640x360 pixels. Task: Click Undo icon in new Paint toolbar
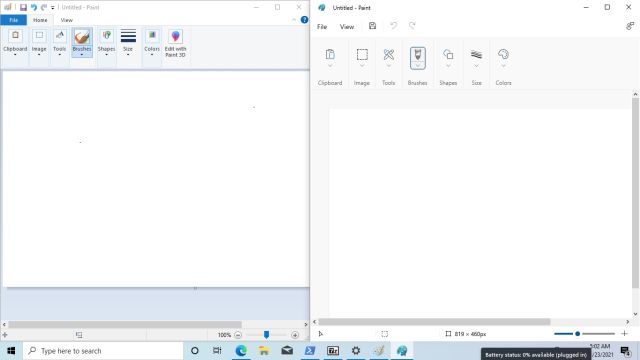(x=393, y=26)
